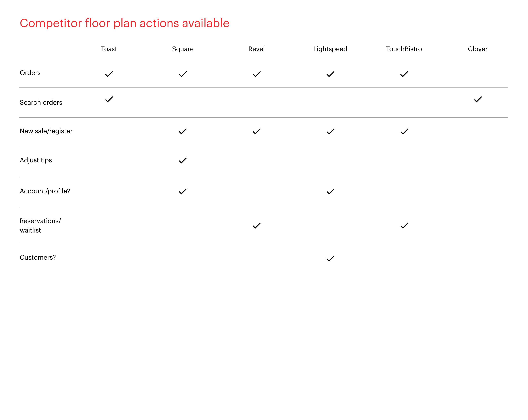
Task: Click the Clover checkmark in Search orders row
Action: pyautogui.click(x=478, y=99)
